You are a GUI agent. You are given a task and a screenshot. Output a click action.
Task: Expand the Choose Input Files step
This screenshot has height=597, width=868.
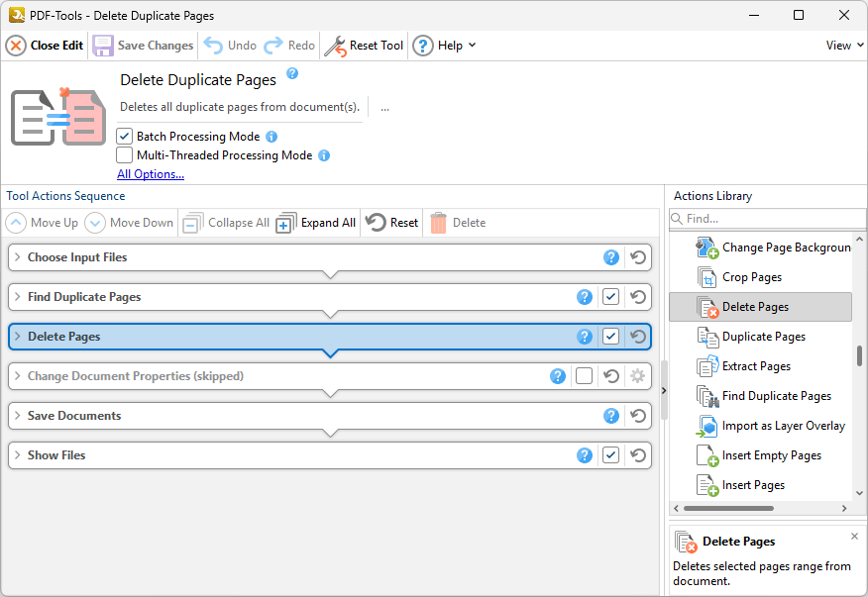[x=17, y=257]
